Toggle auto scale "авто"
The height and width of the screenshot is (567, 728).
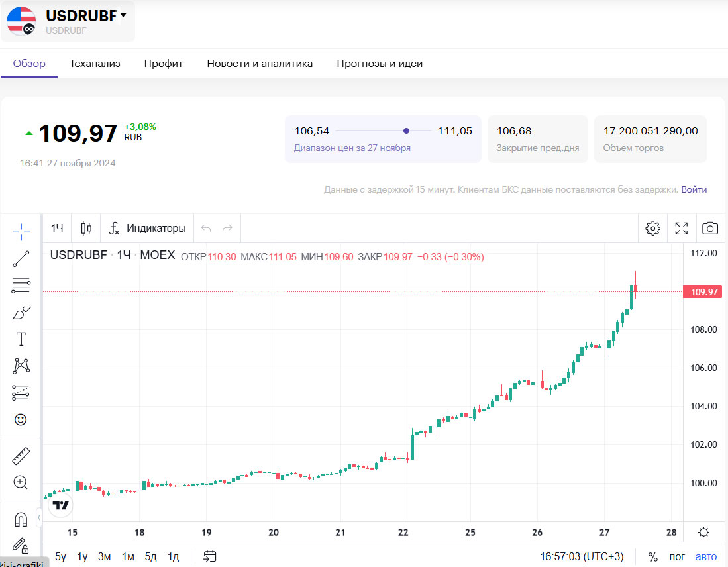point(706,556)
